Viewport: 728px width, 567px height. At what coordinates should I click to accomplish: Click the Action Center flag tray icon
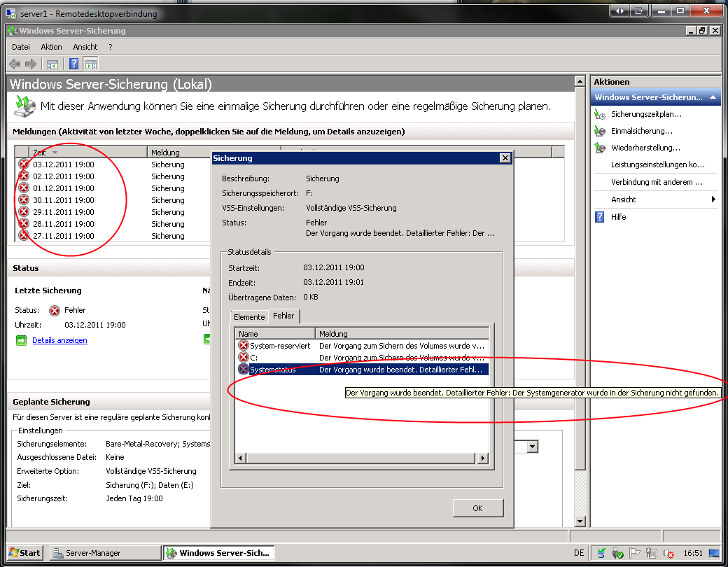tap(634, 553)
